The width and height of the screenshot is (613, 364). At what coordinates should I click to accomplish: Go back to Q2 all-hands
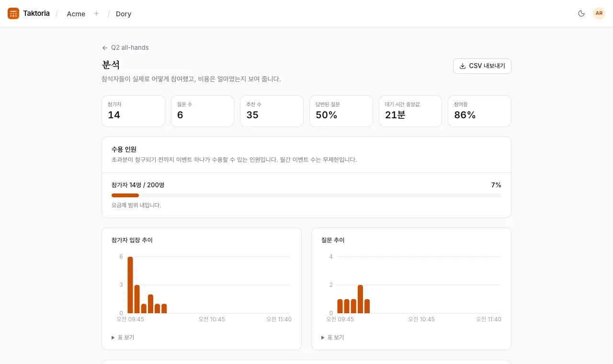125,47
